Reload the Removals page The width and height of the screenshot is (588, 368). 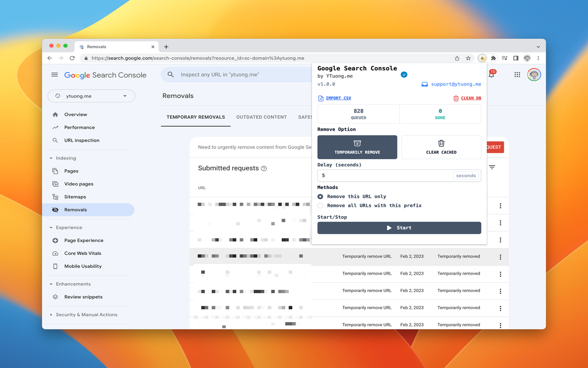pos(72,58)
